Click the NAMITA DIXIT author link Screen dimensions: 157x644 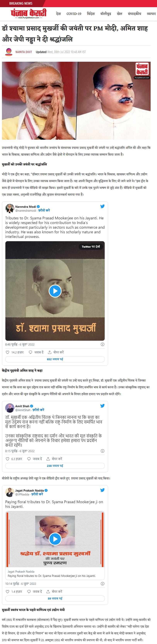(24, 52)
